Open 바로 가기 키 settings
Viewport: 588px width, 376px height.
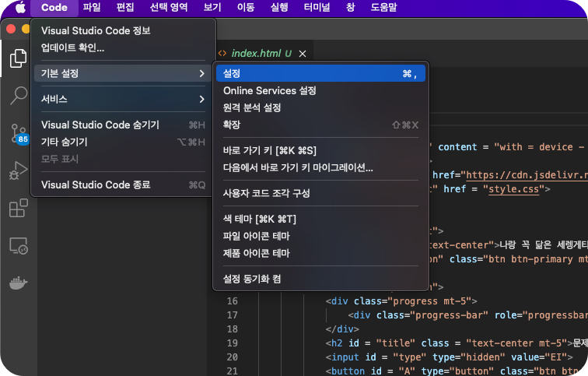[320, 150]
